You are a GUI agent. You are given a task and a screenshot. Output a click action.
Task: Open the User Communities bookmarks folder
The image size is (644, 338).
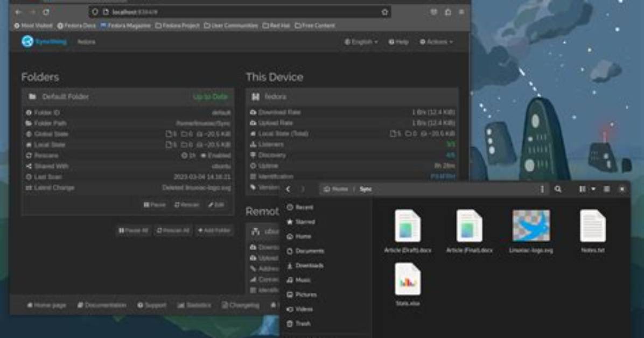tap(231, 25)
